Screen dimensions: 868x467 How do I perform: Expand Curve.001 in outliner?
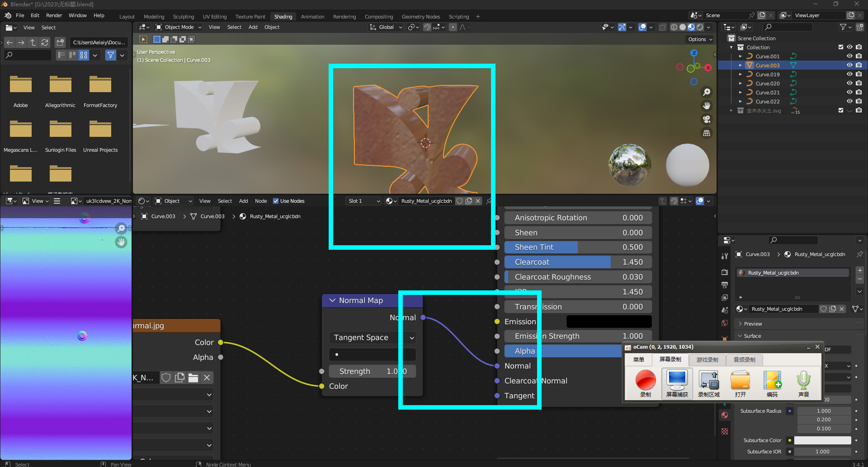[740, 56]
